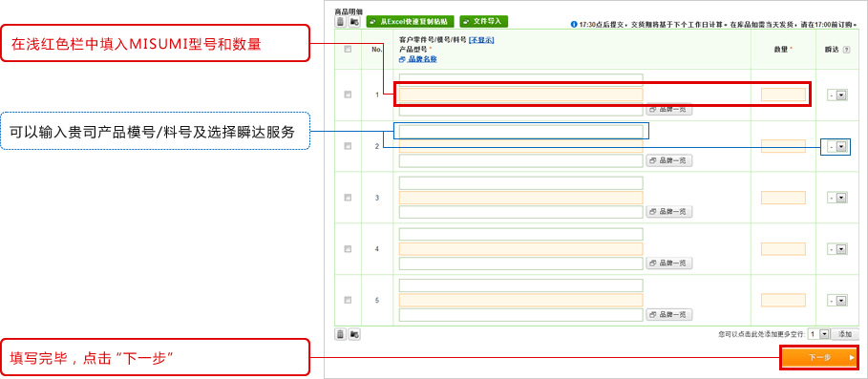868x379 pixels.
Task: Tick the checkbox for row No. 1
Action: 348,95
